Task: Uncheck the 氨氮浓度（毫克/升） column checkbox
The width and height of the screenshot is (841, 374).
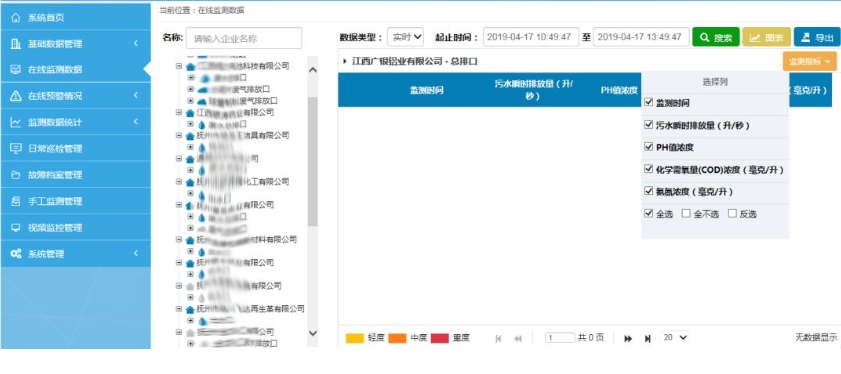Action: click(648, 191)
